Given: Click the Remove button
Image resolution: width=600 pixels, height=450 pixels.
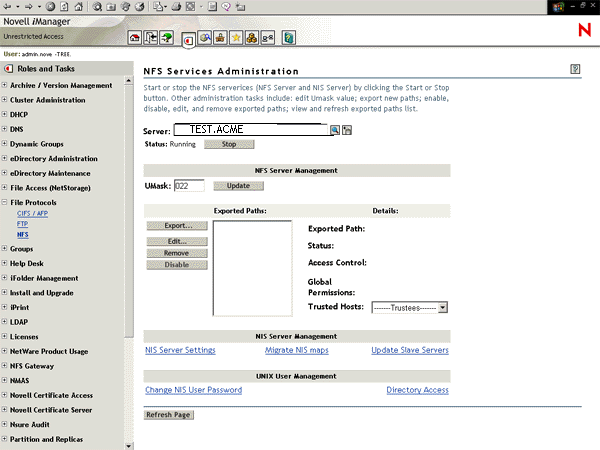Looking at the screenshot, I should coord(177,253).
